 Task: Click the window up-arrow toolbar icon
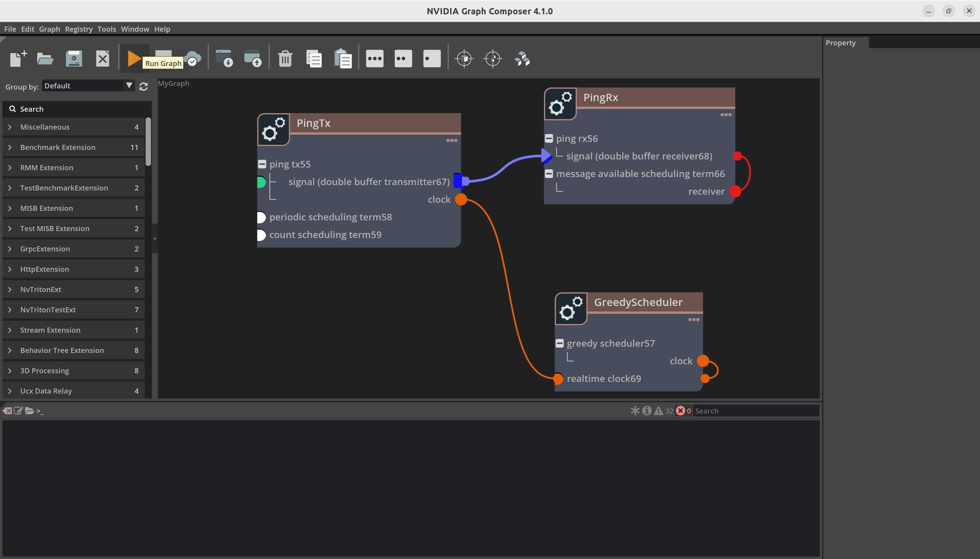[x=253, y=59]
